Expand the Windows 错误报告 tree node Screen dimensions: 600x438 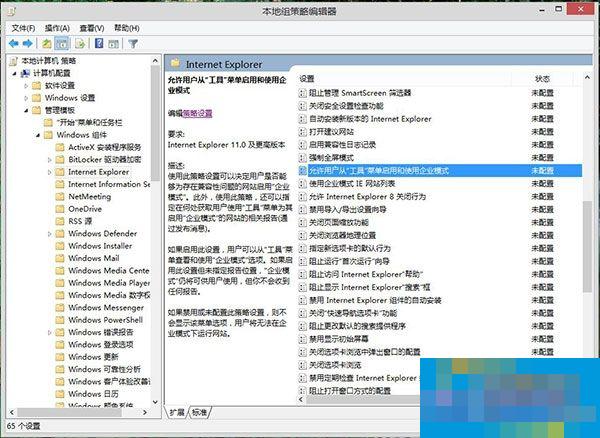(49, 332)
